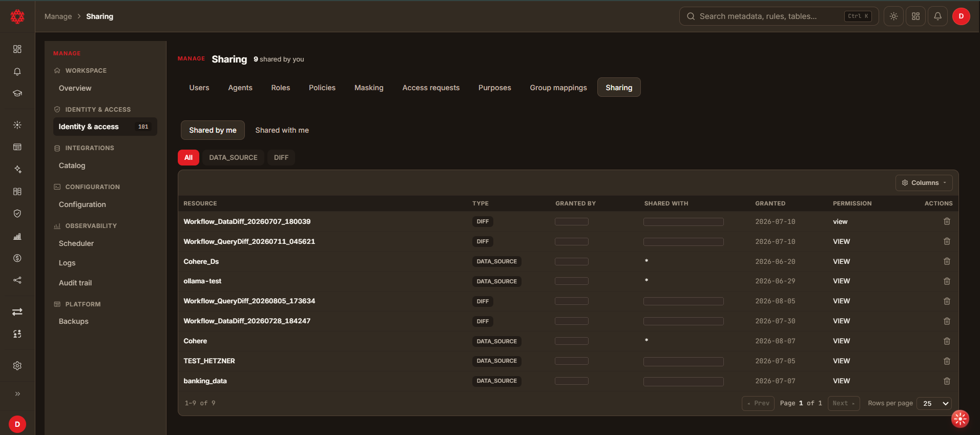Open Rows per page dropdown
Screen dimensions: 980x435
(934, 404)
